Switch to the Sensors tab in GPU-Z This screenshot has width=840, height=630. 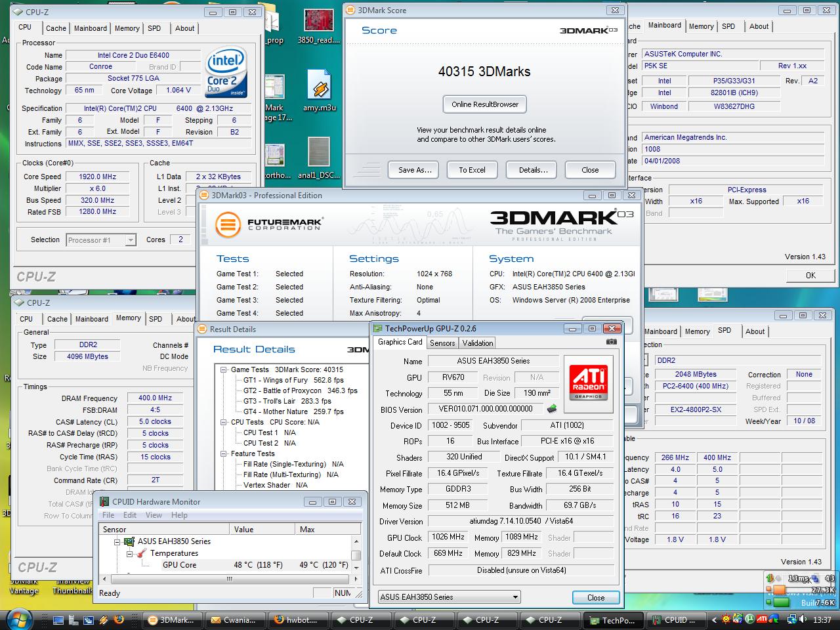[x=442, y=343]
